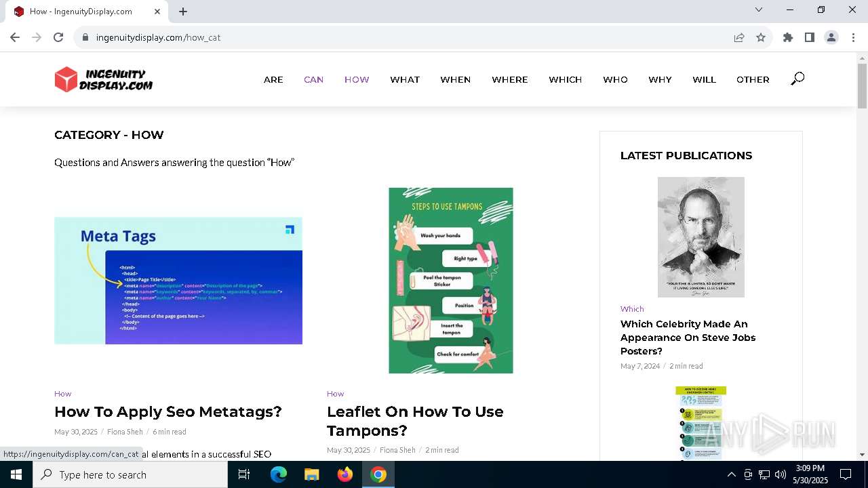Go back with the browser back arrow
The height and width of the screenshot is (488, 868).
pyautogui.click(x=15, y=37)
